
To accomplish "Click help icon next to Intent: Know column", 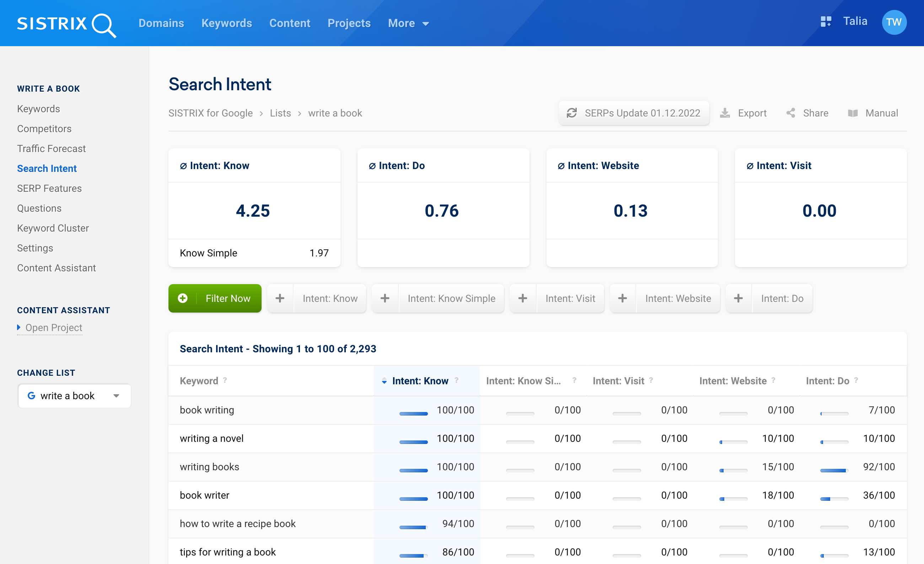I will tap(456, 380).
